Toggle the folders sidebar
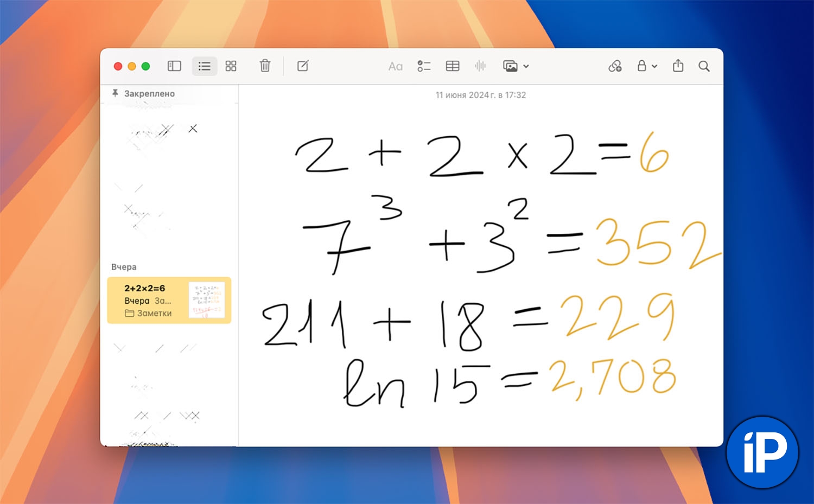Screen dimensions: 814x504 [174, 66]
